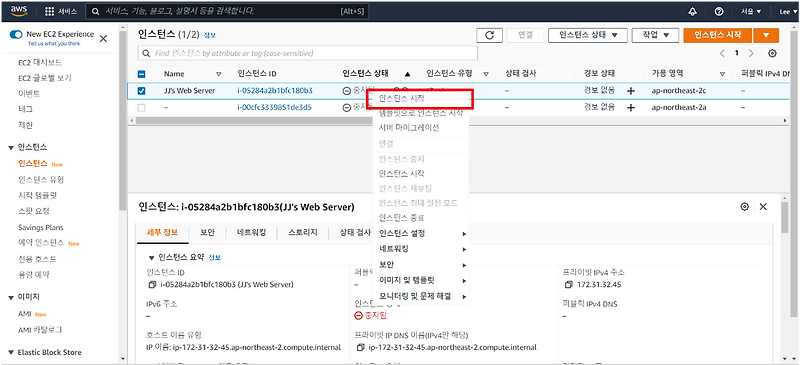Click the 가용 영역 column sort triangle

click(x=722, y=74)
